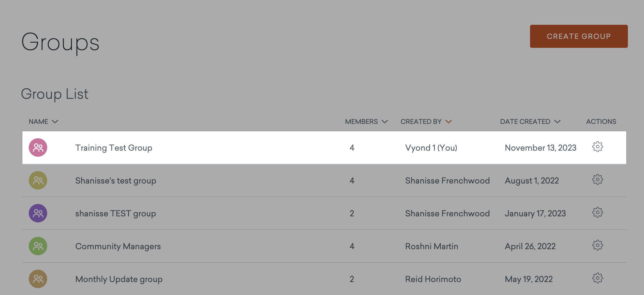Open Training Test Group name link
Viewport: 644px width, 295px height.
114,148
